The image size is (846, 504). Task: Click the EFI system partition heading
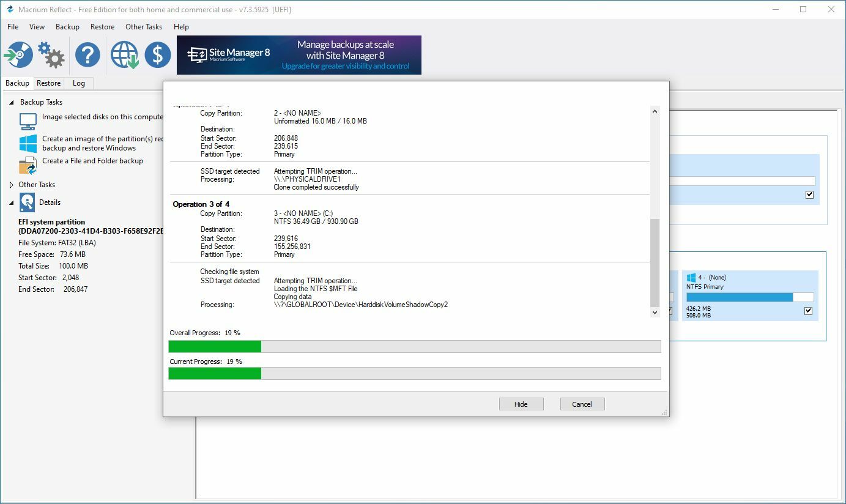[x=52, y=222]
